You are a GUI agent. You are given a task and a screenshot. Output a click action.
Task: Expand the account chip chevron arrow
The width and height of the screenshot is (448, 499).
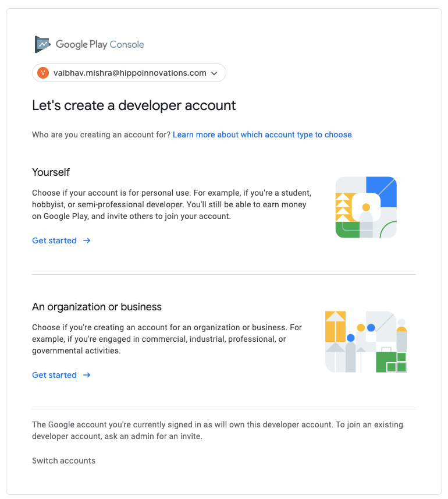[214, 73]
